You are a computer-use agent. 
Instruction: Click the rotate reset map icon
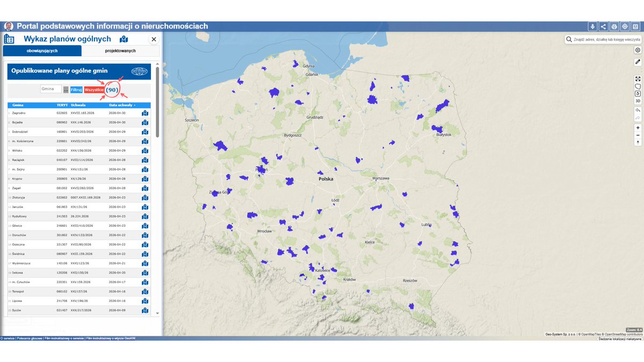coord(638,93)
